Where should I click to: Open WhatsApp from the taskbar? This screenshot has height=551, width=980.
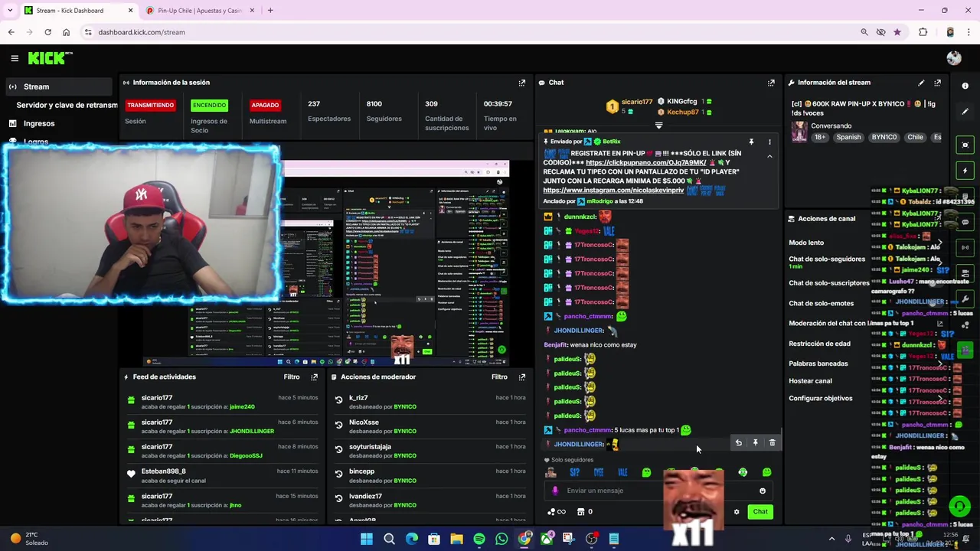(x=501, y=540)
